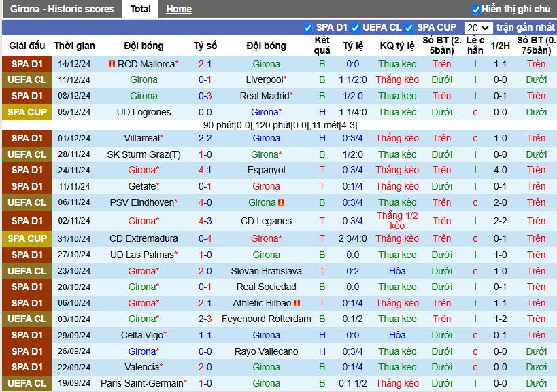Image resolution: width=557 pixels, height=392 pixels.
Task: Open the 4-3 score against CD Leganes
Action: [x=205, y=221]
